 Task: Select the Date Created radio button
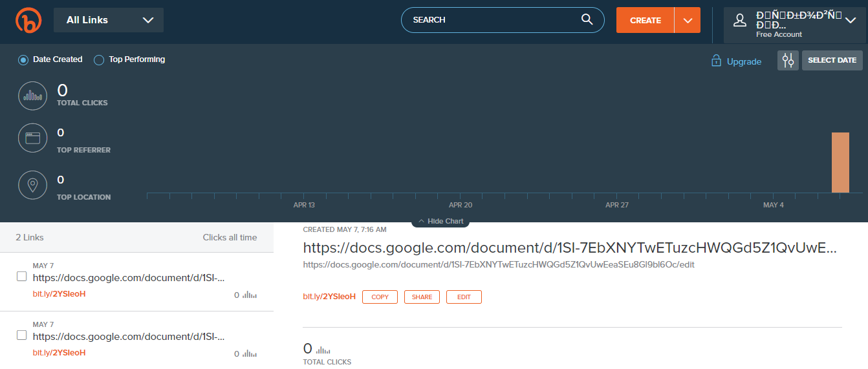pos(23,60)
